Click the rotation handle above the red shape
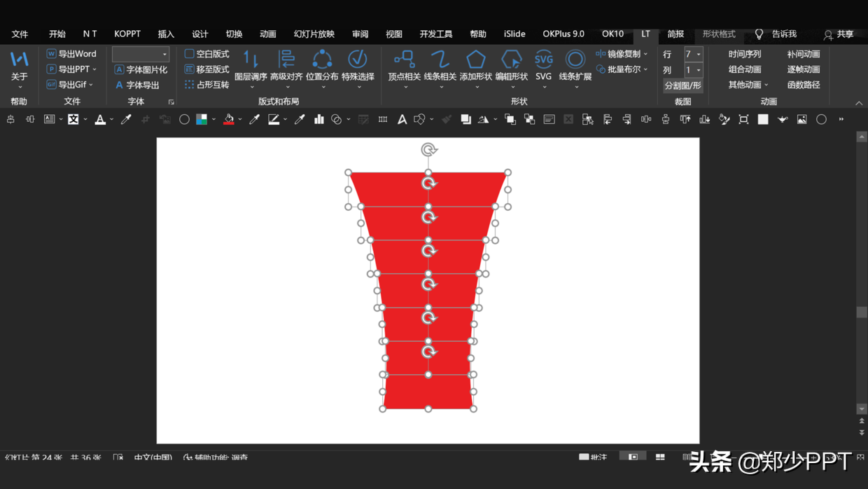Image resolution: width=868 pixels, height=489 pixels. point(429,149)
